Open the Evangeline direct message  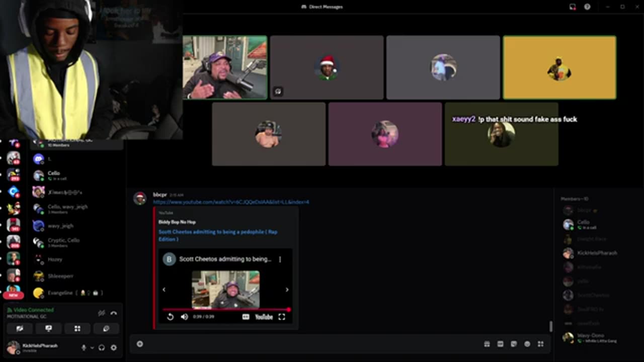point(77,293)
